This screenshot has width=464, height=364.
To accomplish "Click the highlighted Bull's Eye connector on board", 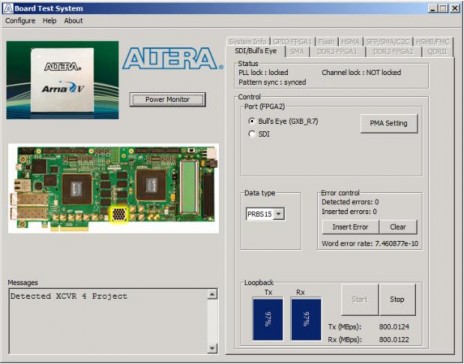I will click(119, 214).
